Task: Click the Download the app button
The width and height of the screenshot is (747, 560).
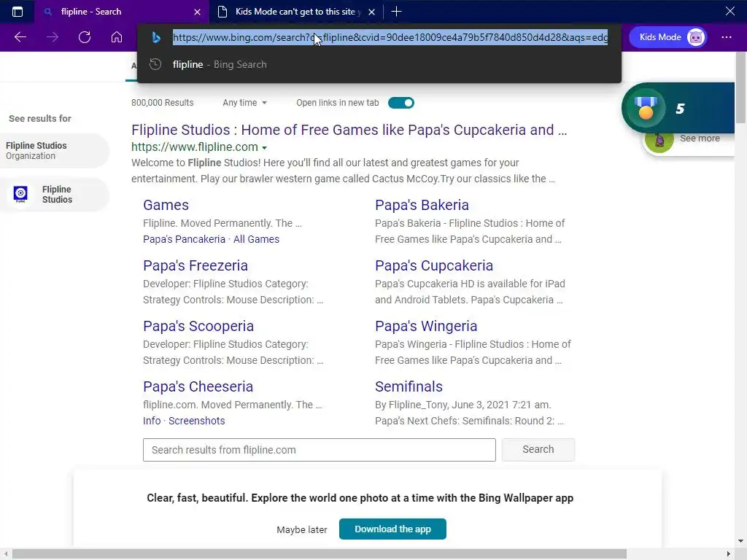Action: pyautogui.click(x=392, y=529)
